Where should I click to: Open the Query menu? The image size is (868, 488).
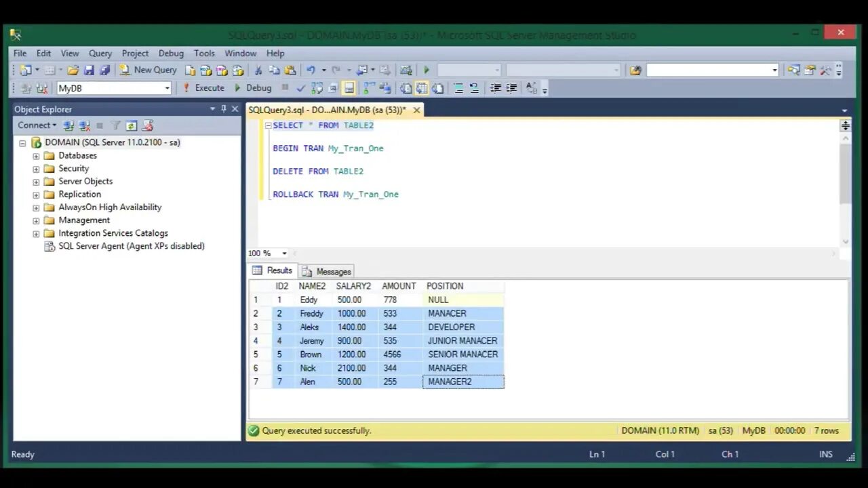tap(100, 53)
